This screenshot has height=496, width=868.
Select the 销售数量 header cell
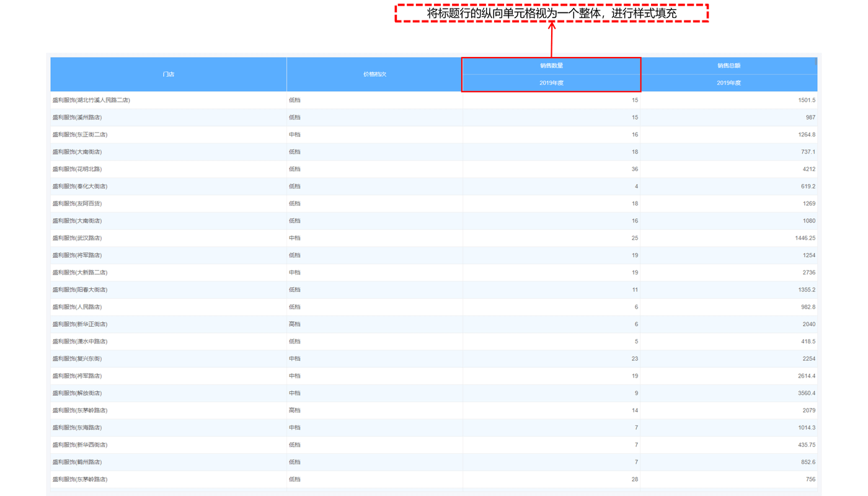[x=551, y=66]
